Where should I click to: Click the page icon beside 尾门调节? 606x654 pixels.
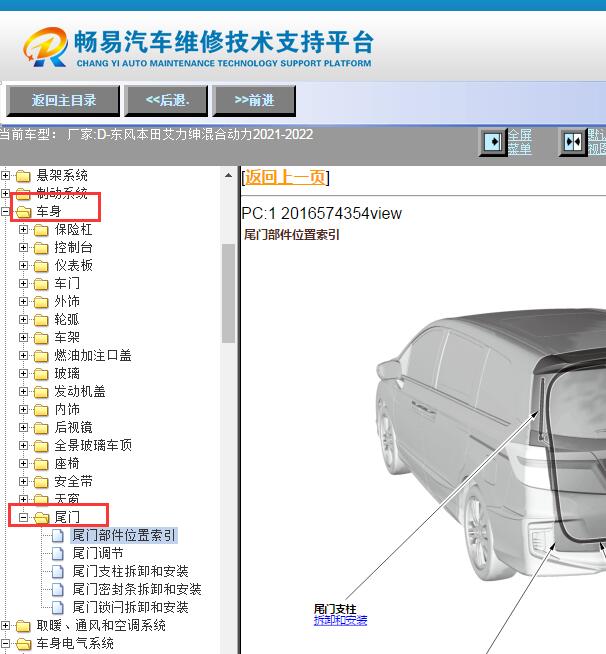click(x=58, y=553)
